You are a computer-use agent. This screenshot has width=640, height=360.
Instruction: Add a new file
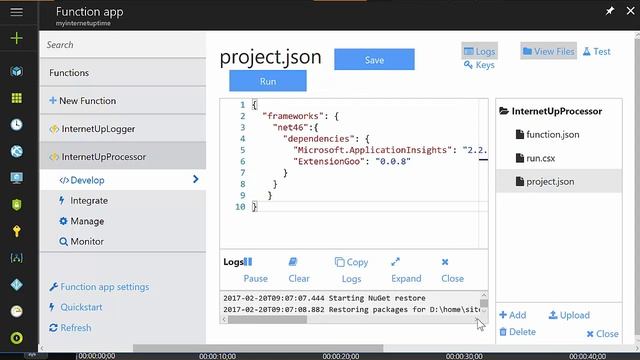513,315
